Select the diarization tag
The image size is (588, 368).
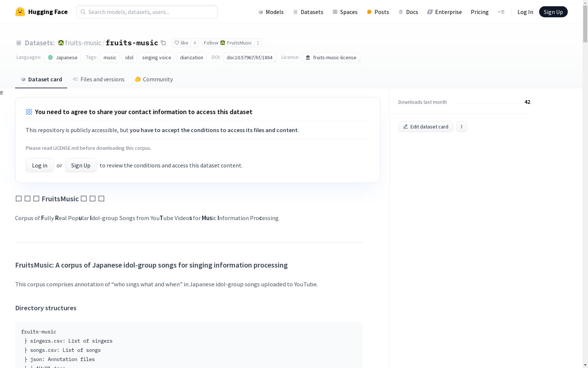point(191,57)
